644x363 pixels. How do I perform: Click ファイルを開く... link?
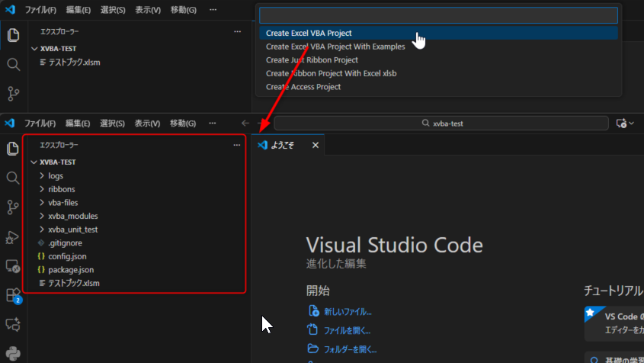point(347,330)
